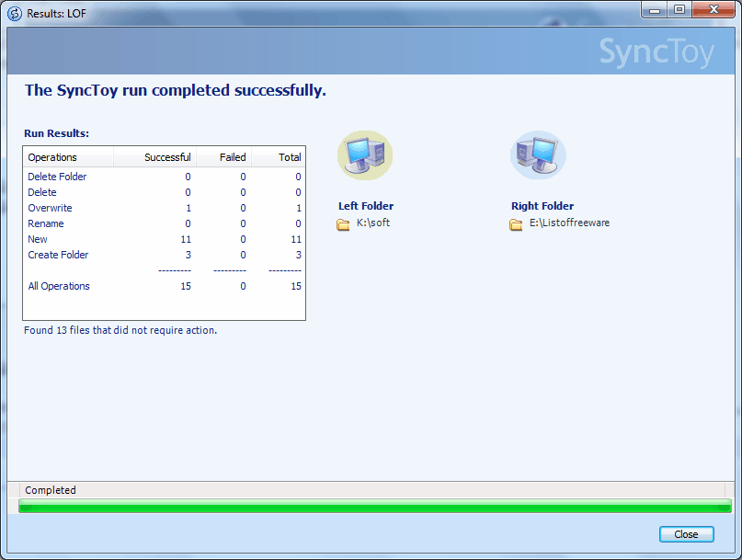Click the Right Folder computer icon
This screenshot has width=742, height=560.
click(538, 155)
